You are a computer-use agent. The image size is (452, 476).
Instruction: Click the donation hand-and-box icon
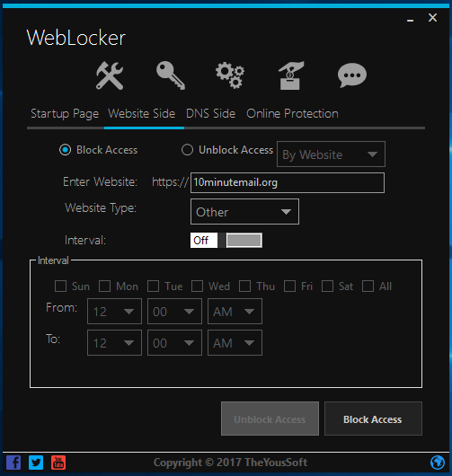pos(291,75)
